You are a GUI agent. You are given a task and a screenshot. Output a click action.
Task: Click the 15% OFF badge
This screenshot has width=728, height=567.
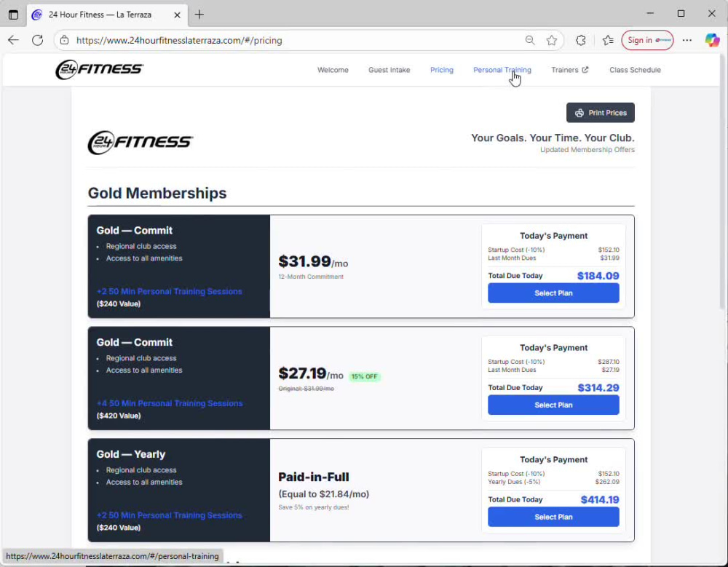coord(365,376)
